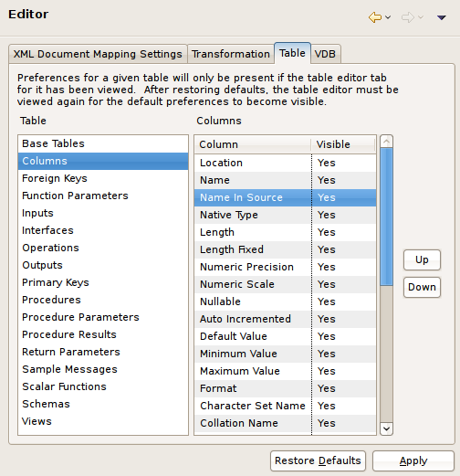The height and width of the screenshot is (476, 460).
Task: Select Procedures in the Table list
Action: point(103,300)
